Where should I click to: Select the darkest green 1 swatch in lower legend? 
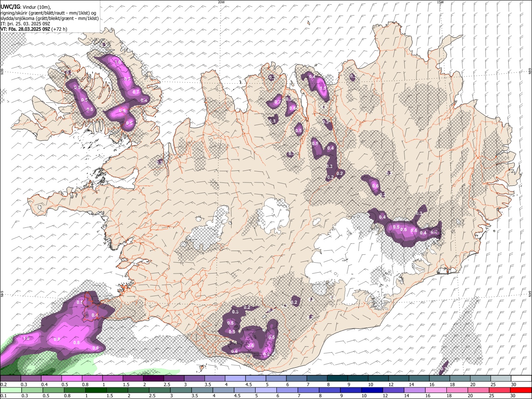point(96,390)
